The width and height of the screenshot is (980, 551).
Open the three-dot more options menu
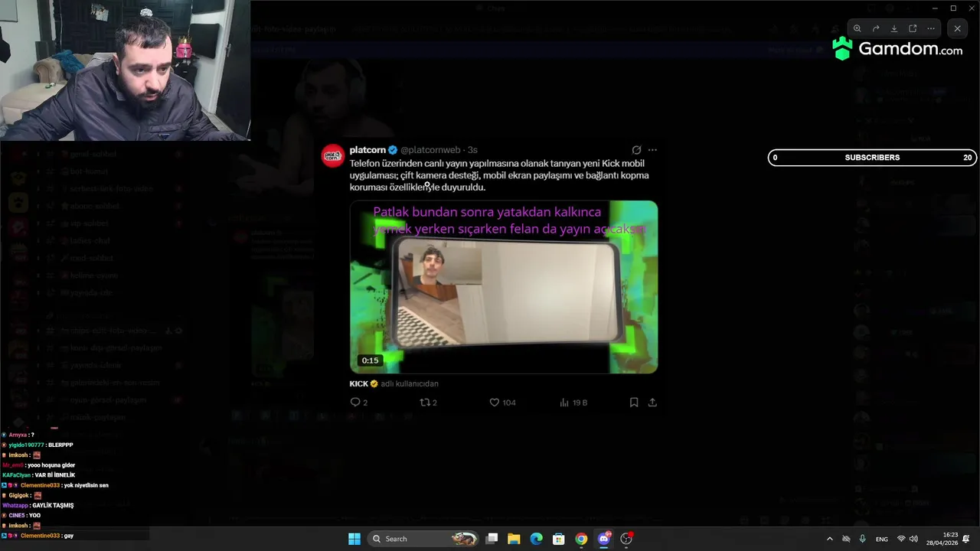click(x=931, y=28)
